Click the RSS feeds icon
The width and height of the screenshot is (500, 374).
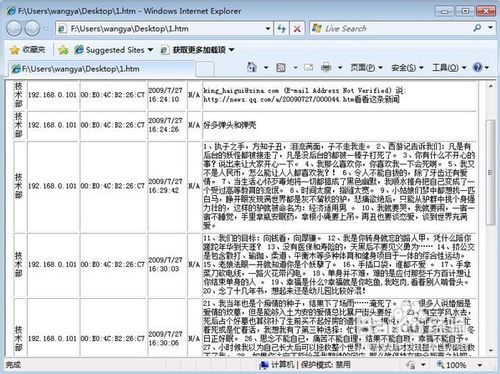coord(281,68)
